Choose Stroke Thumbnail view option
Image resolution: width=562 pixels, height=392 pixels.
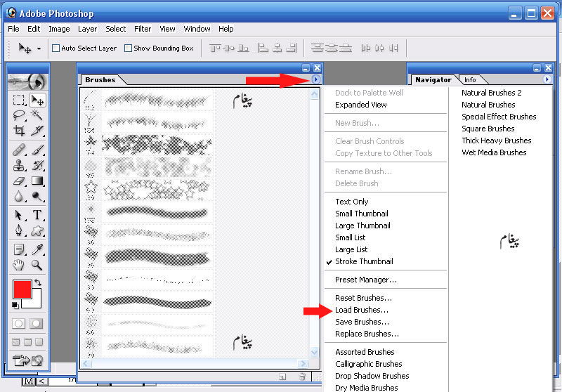coord(364,261)
